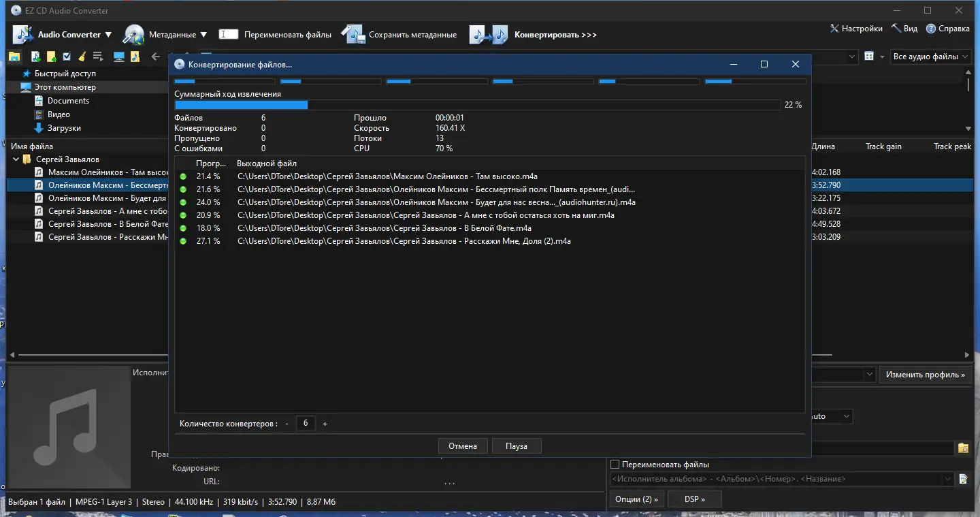
Task: Open the Справка menu
Action: pyautogui.click(x=947, y=29)
